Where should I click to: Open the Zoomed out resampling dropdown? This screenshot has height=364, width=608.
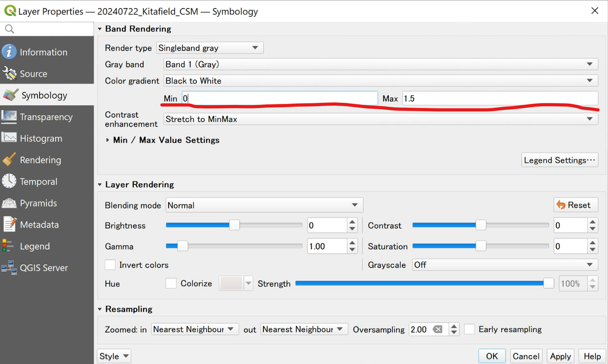tap(304, 330)
